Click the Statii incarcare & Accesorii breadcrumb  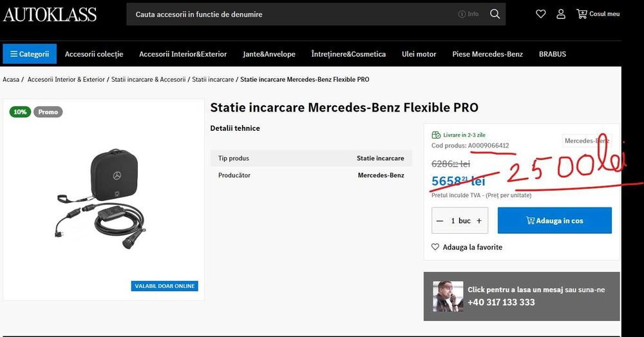[148, 79]
